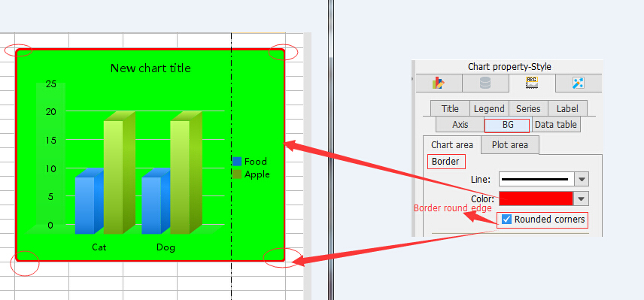The height and width of the screenshot is (300, 644).
Task: Go to the Label tab
Action: [567, 109]
